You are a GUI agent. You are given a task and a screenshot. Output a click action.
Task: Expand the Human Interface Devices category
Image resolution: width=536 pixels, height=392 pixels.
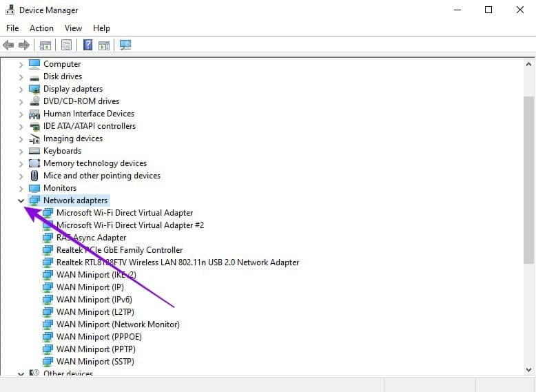coord(21,114)
